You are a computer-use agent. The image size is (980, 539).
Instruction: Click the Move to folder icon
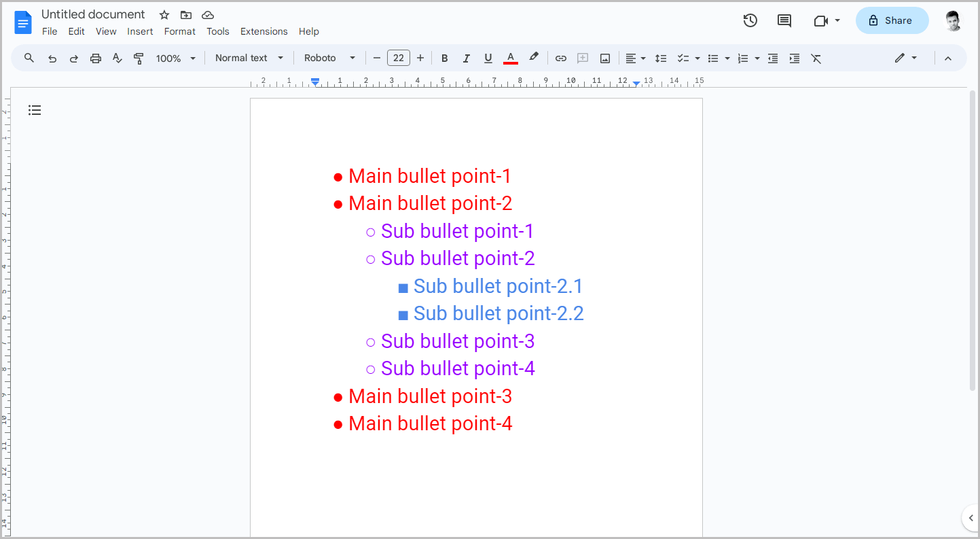(x=186, y=15)
